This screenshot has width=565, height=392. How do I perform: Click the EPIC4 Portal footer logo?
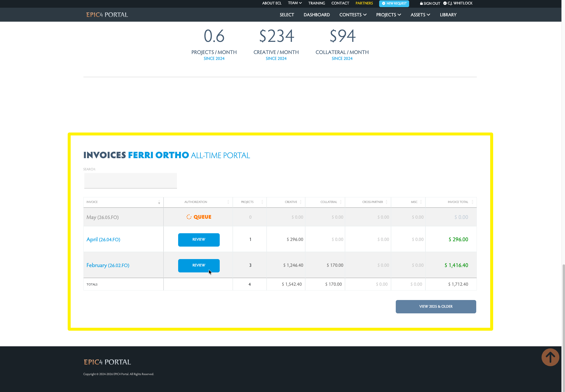[107, 362]
